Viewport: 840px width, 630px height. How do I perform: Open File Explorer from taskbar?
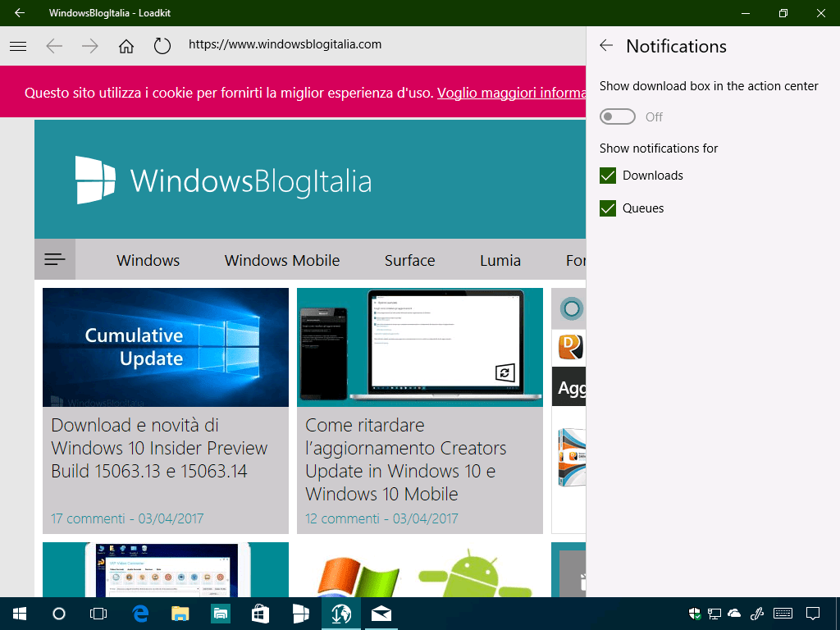point(180,614)
